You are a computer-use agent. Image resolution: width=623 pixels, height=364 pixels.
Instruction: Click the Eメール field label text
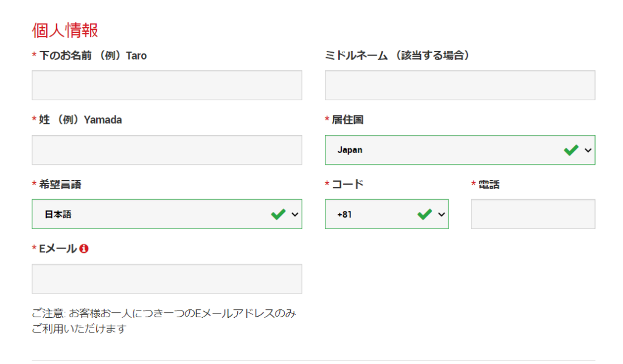coord(58,249)
